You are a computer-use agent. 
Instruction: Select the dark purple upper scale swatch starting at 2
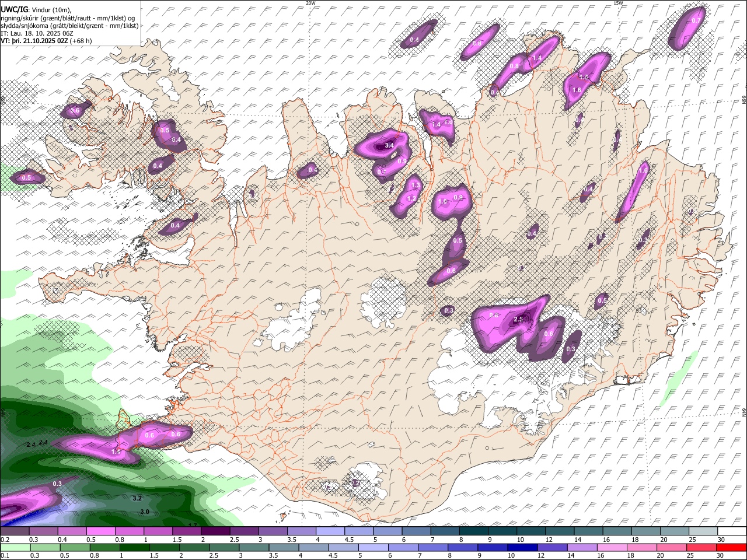[x=217, y=531]
